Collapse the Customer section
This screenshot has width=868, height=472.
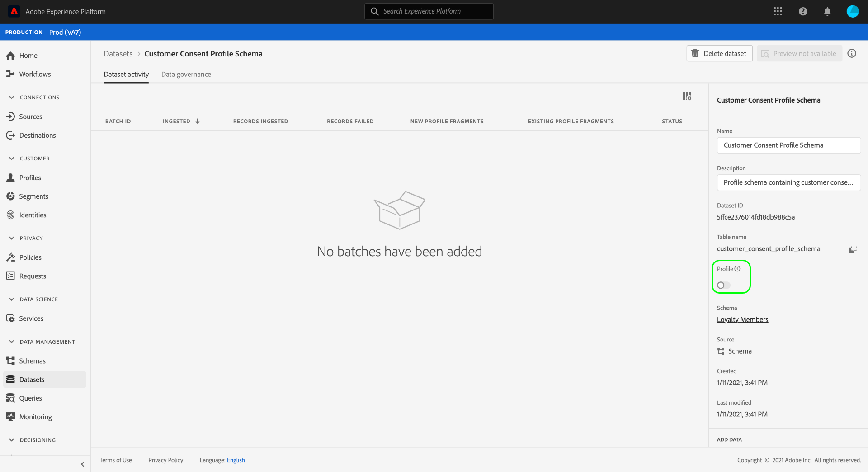[x=12, y=158]
